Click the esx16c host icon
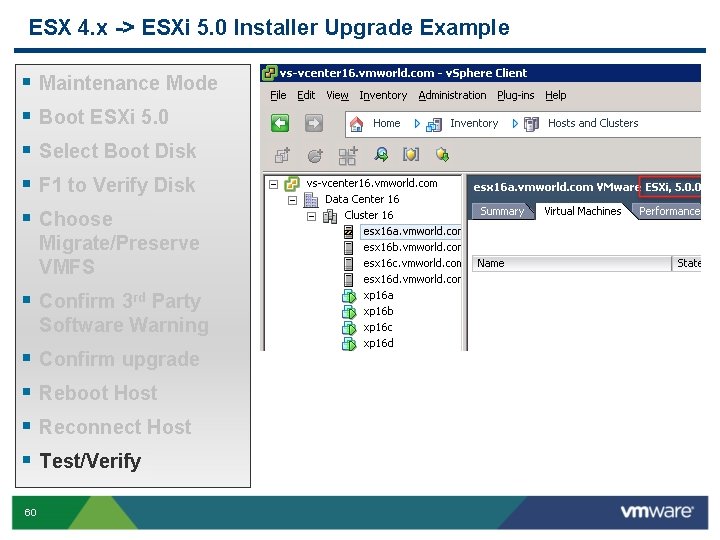 (349, 264)
